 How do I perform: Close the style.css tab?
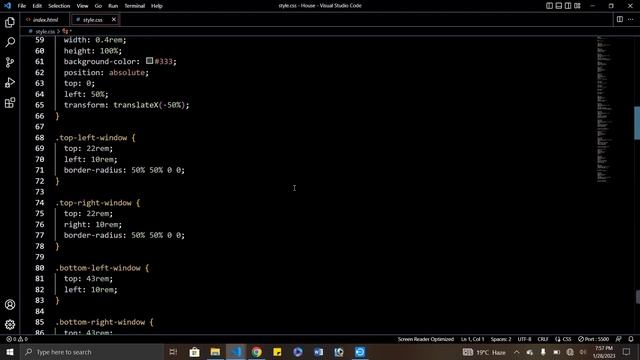(113, 19)
